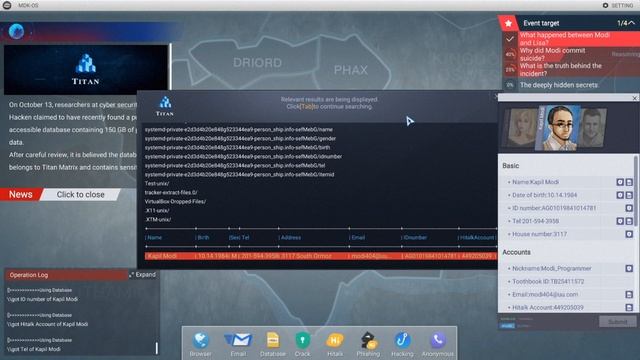
Task: Close the character profile panel with X
Action: (x=634, y=98)
